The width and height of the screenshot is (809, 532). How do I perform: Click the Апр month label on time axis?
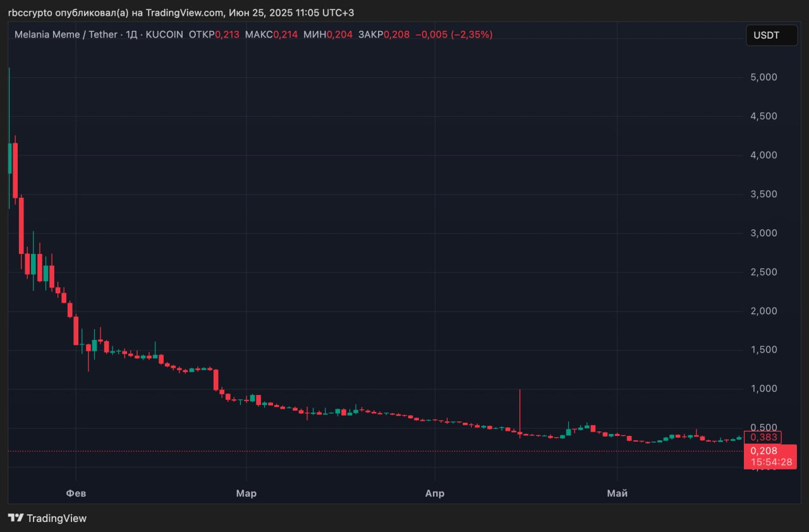pos(435,493)
